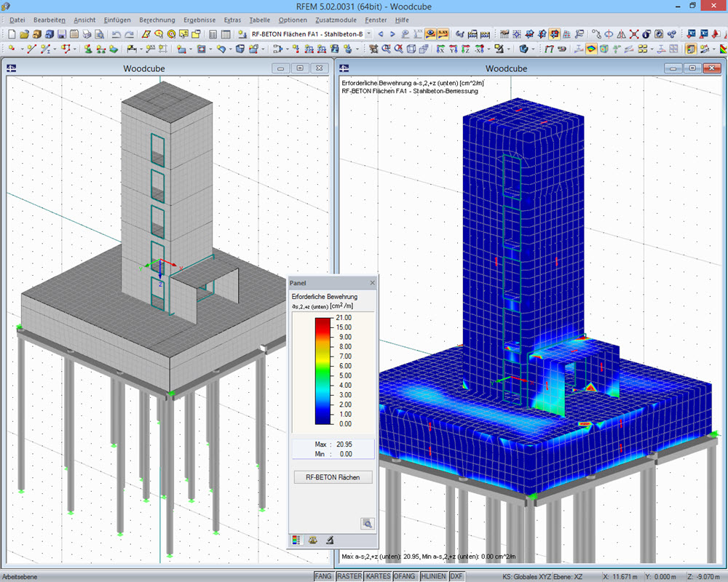This screenshot has height=582, width=728.
Task: Open the forward arrow next to load case selector
Action: point(393,33)
